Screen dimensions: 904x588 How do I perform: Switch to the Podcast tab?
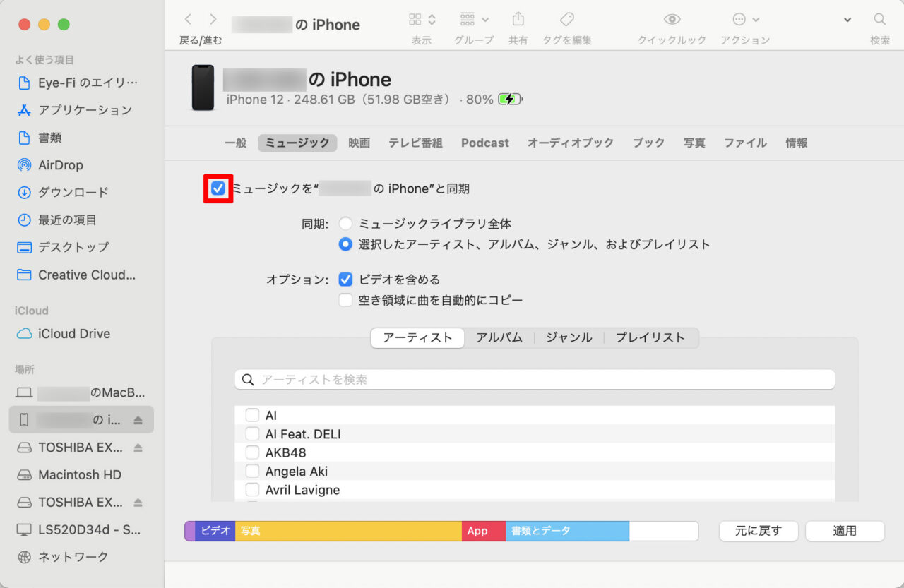click(x=485, y=143)
